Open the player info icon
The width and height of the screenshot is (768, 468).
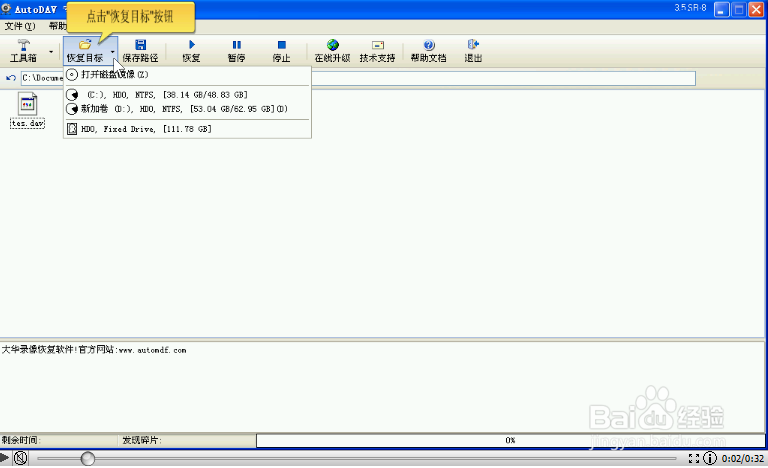pos(710,458)
